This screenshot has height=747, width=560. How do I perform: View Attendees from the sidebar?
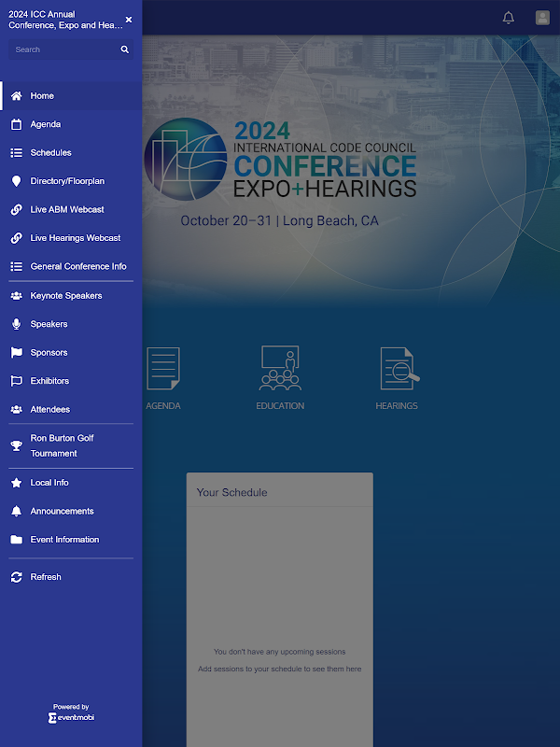[71, 409]
